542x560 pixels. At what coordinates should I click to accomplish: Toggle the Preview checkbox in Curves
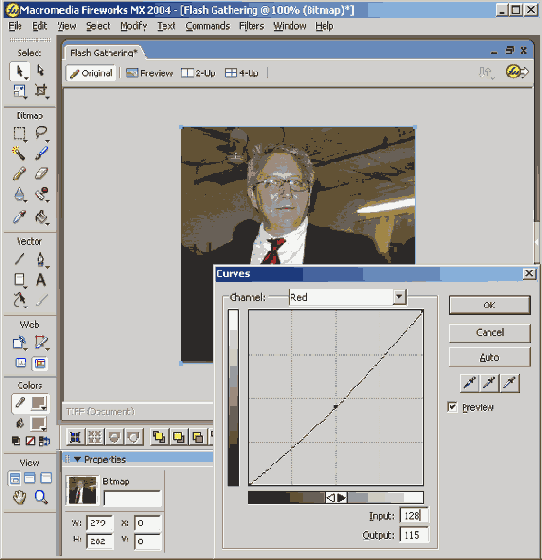(x=452, y=407)
